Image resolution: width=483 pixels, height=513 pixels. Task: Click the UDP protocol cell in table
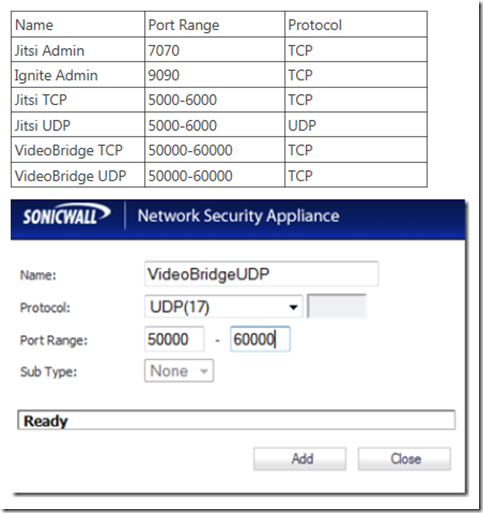coord(356,124)
